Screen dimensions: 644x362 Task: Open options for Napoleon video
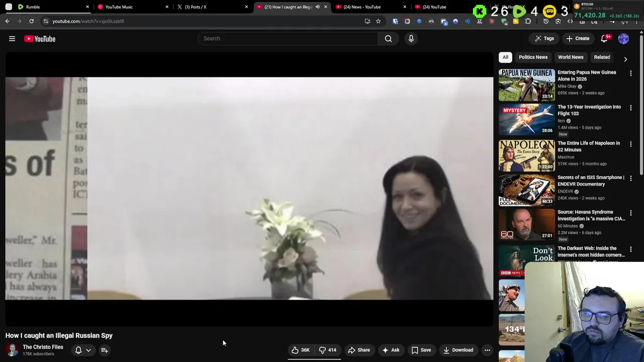(x=631, y=144)
